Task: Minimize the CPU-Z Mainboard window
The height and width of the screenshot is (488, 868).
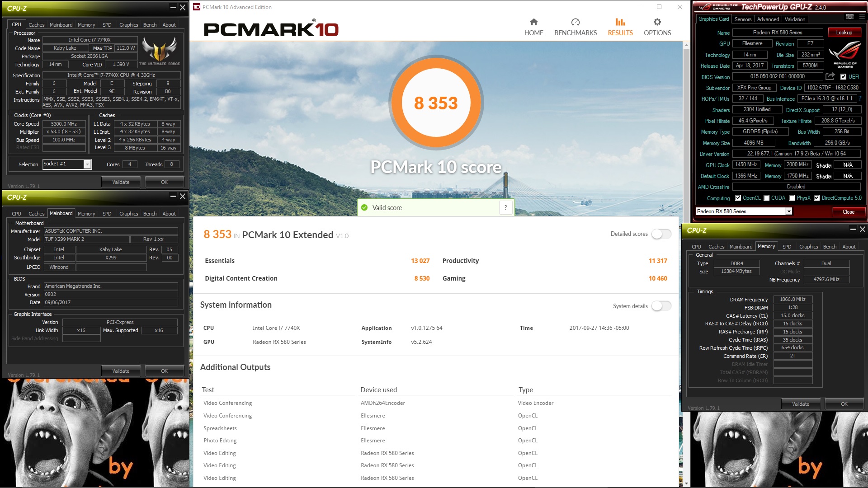Action: click(173, 196)
